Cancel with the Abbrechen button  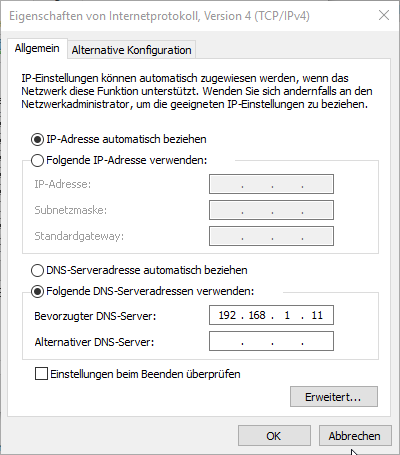pos(355,436)
